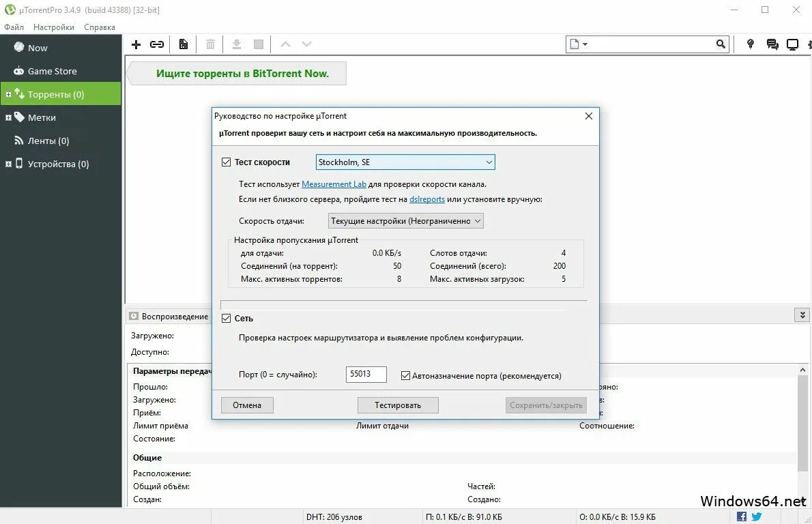Screen dimensions: 812x524
Task: Click the chat bubbles icon in toolbar
Action: [772, 44]
